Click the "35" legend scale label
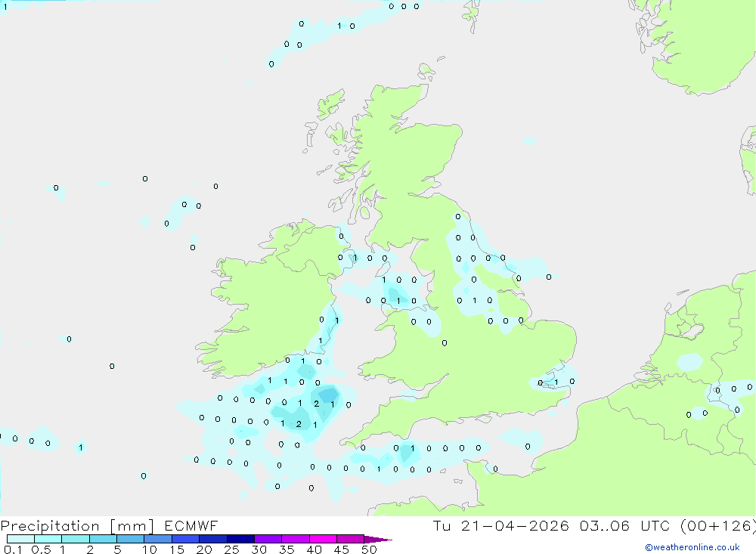 click(287, 549)
